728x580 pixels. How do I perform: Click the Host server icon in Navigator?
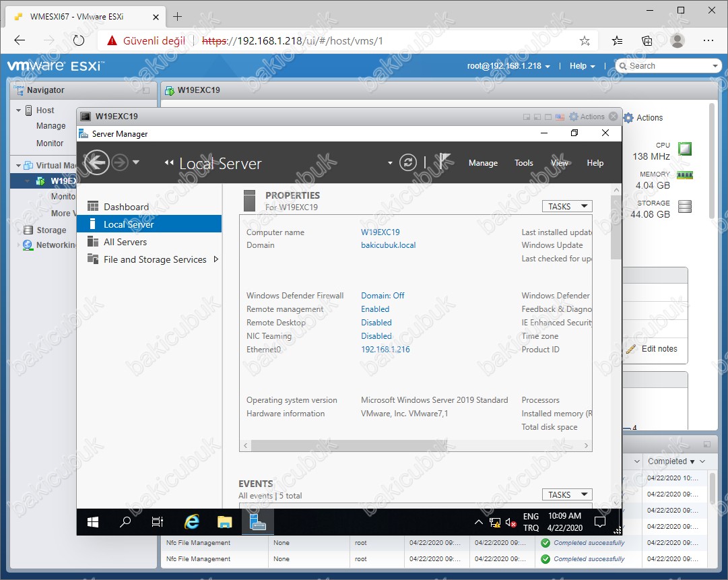[x=28, y=110]
